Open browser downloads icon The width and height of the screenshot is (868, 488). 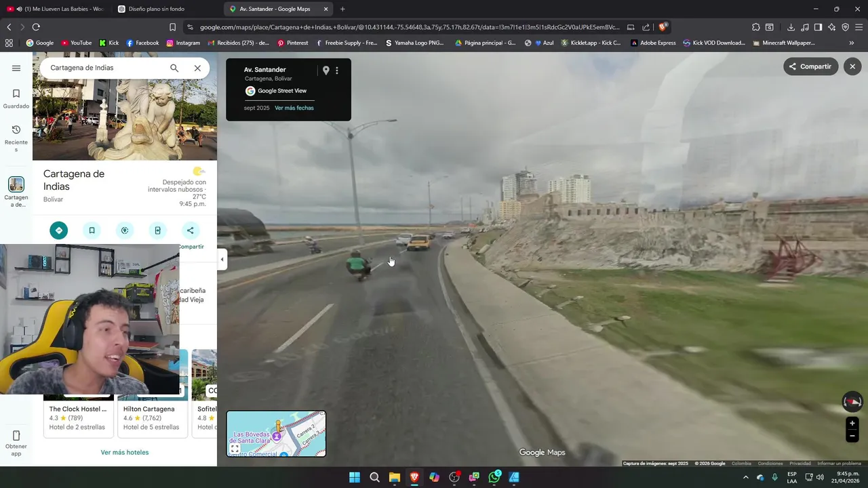pos(791,27)
